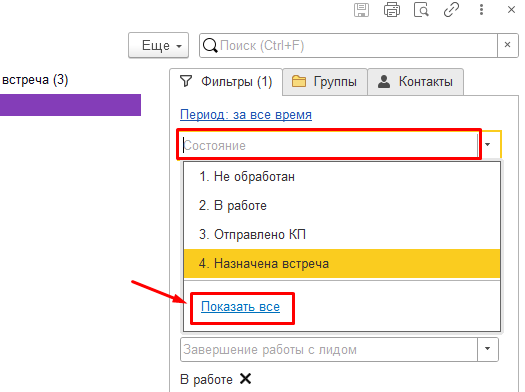Click the printer icon
525x392 pixels.
click(392, 10)
